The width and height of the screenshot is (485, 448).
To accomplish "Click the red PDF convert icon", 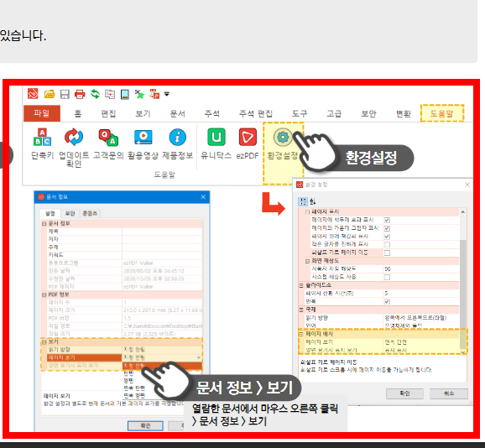I will (x=154, y=94).
